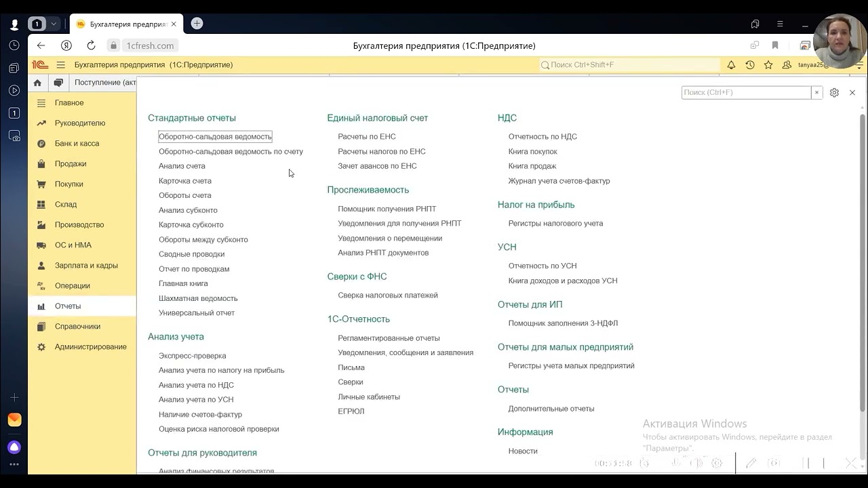Open the Анализ счета report
The height and width of the screenshot is (488, 868).
182,166
